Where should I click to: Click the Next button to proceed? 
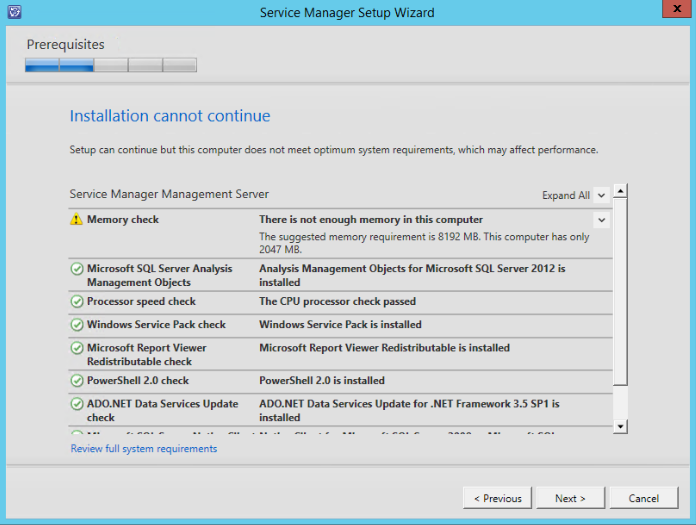pos(570,498)
